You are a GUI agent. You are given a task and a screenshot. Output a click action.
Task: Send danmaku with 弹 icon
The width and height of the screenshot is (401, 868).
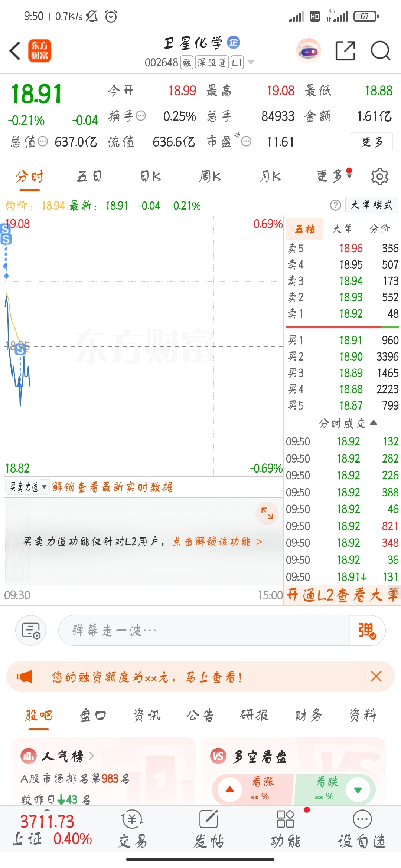(367, 630)
